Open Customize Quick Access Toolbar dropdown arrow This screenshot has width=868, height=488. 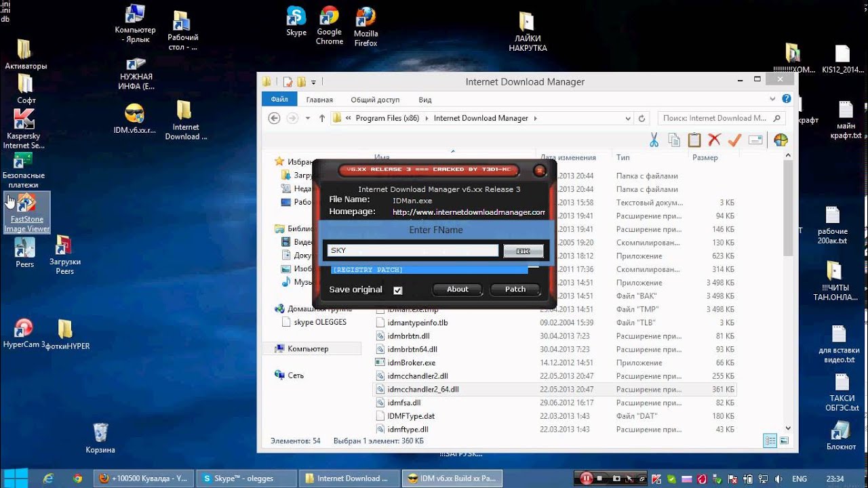coord(313,83)
